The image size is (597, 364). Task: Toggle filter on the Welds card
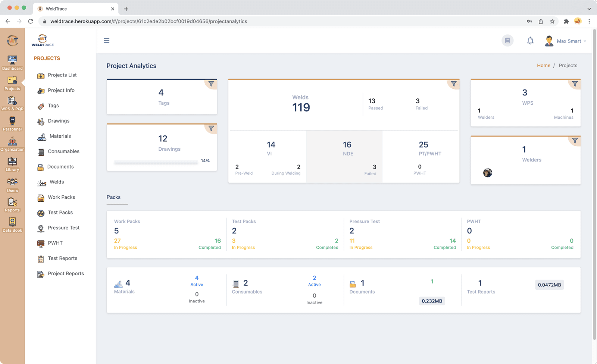click(453, 84)
